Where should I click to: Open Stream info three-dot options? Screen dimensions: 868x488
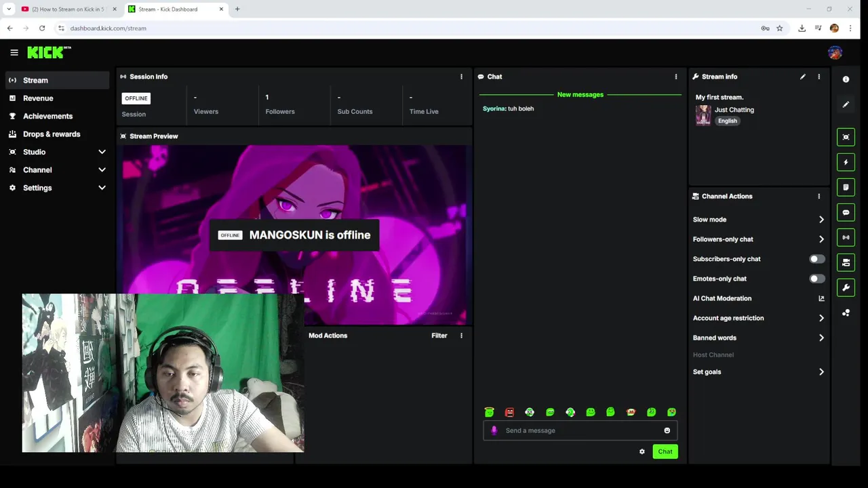coord(818,77)
